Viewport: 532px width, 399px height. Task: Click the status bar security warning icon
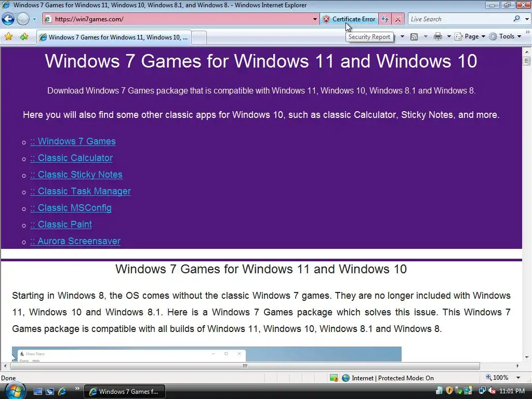tap(334, 378)
